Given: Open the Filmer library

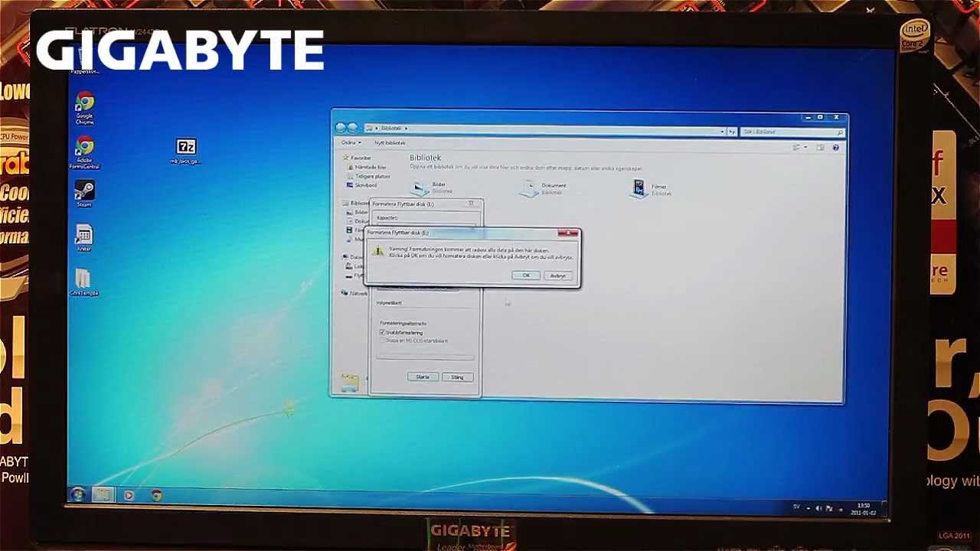Looking at the screenshot, I should click(x=651, y=188).
